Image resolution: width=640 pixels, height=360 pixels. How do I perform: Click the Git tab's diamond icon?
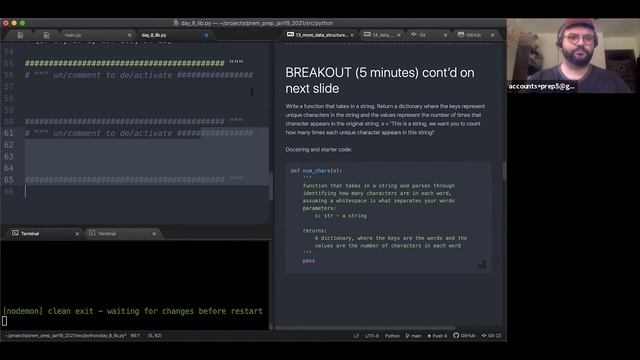[x=413, y=35]
